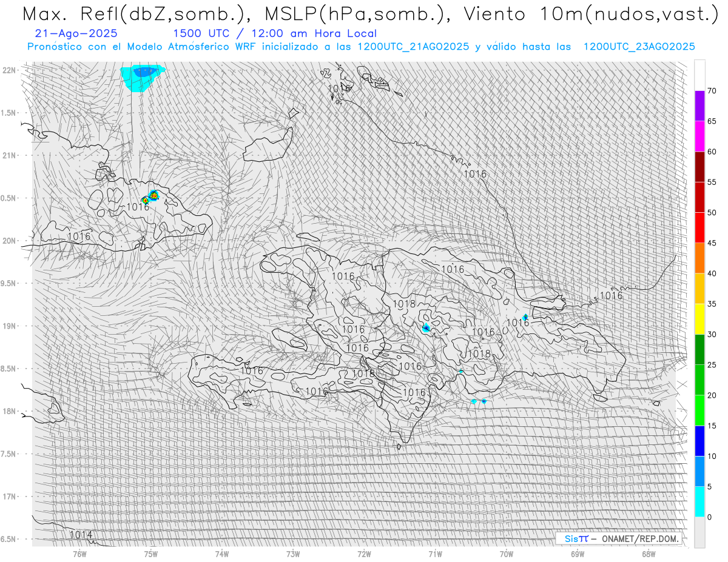Click the '0.5N' latitude tick label
This screenshot has width=728, height=562.
coord(8,198)
